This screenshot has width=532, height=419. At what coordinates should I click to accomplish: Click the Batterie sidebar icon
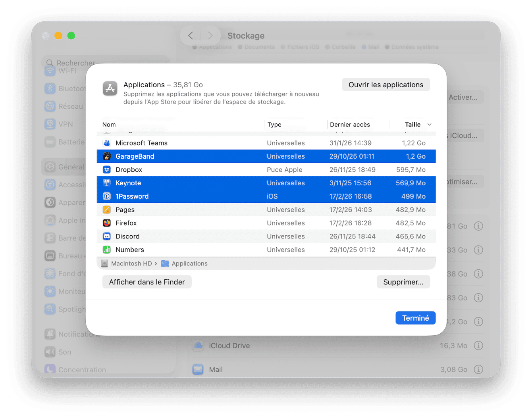50,142
